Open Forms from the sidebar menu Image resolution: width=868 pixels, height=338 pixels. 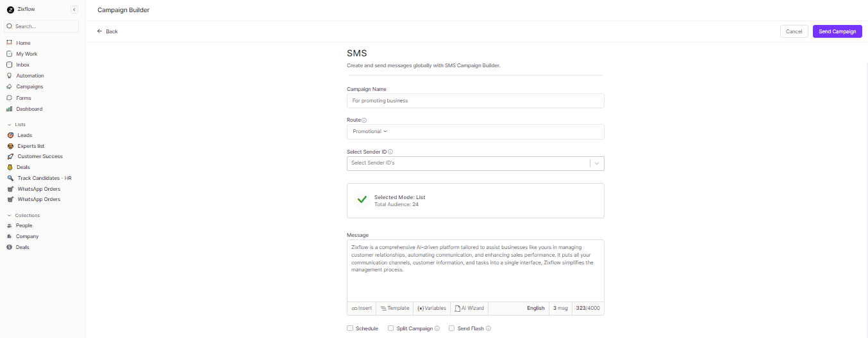[x=23, y=98]
